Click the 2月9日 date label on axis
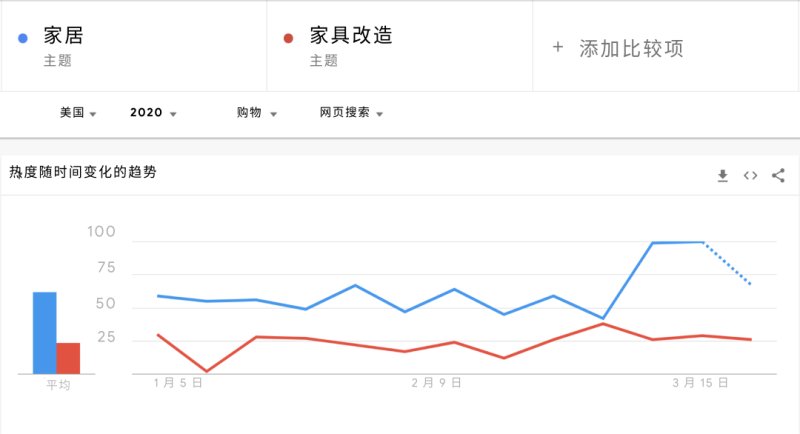Viewport: 800px width, 434px height. [437, 383]
